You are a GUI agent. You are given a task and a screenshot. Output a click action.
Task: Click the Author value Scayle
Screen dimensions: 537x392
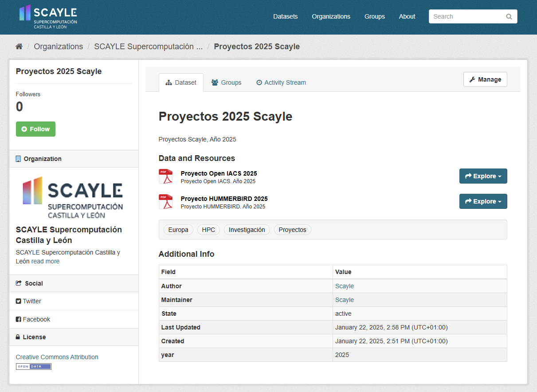click(x=345, y=286)
